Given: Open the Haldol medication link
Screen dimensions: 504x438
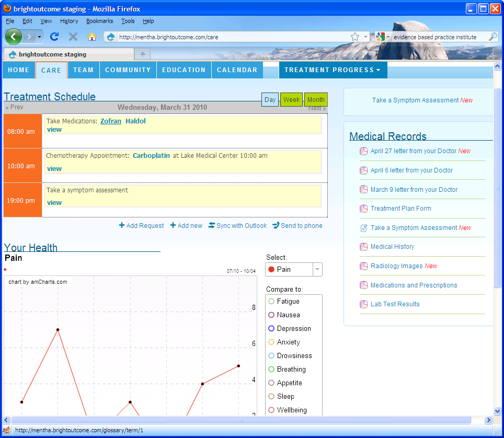Looking at the screenshot, I should pyautogui.click(x=135, y=121).
